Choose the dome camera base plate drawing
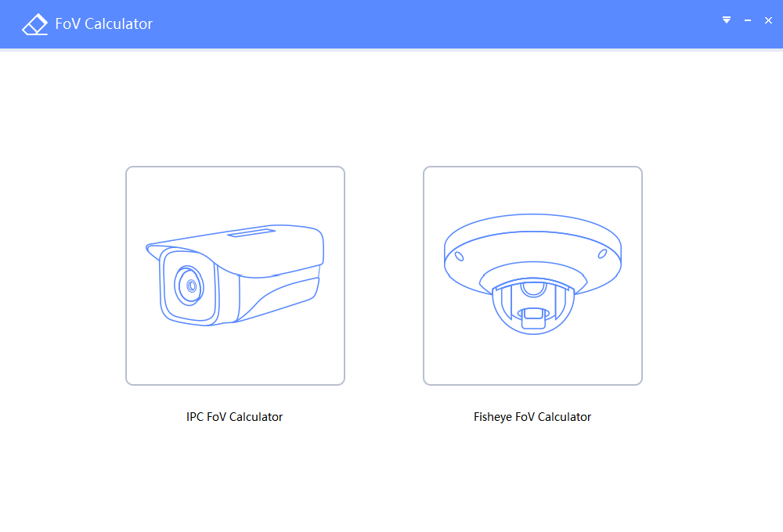Viewport: 783px width, 532px height. click(x=532, y=254)
